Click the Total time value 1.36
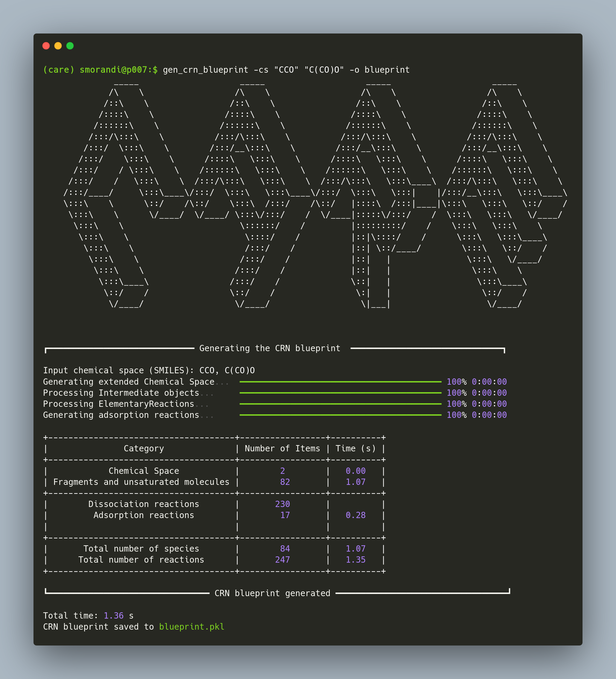Viewport: 616px width, 679px height. point(114,615)
